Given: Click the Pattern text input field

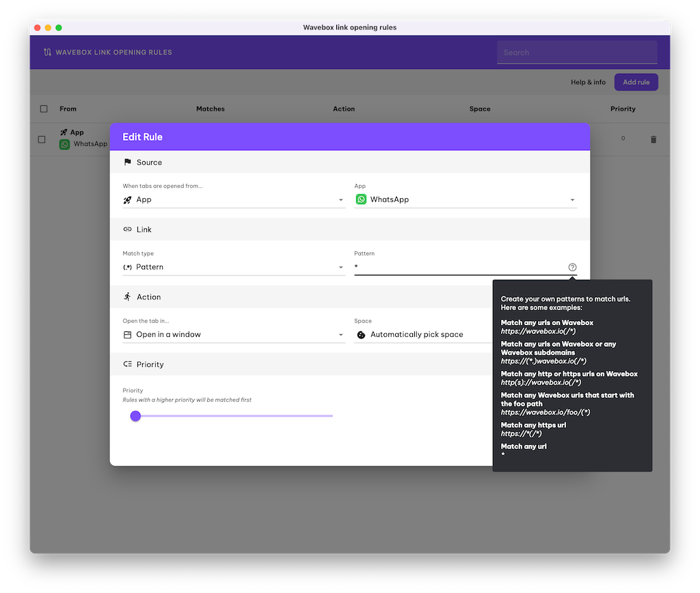Looking at the screenshot, I should [460, 267].
